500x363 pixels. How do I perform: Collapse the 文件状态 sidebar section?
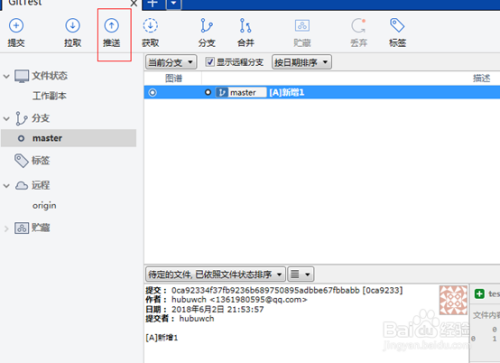(6, 76)
